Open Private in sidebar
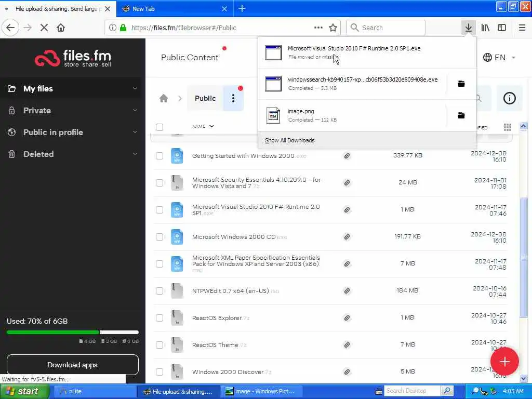This screenshot has height=399, width=532. (x=37, y=110)
